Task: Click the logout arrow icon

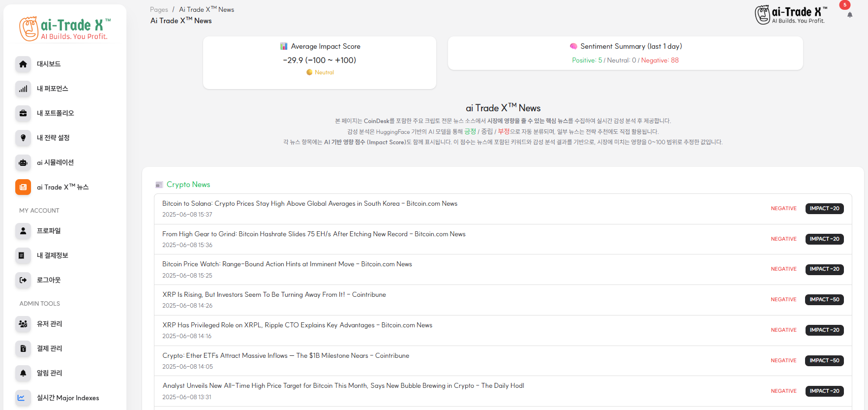Action: [23, 280]
